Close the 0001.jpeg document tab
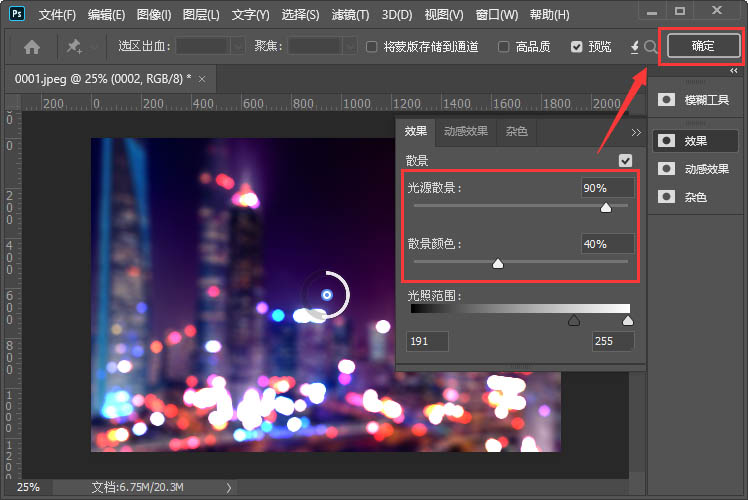This screenshot has width=748, height=500. tap(202, 79)
